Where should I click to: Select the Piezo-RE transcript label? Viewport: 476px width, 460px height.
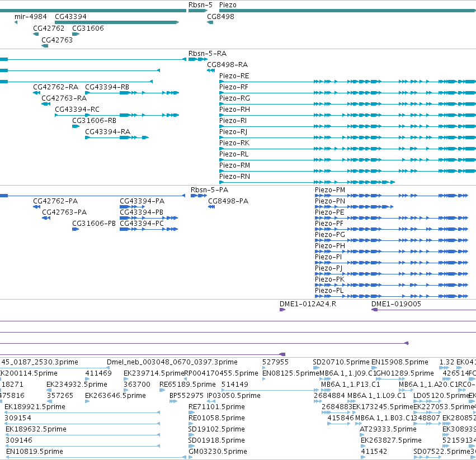(x=234, y=76)
